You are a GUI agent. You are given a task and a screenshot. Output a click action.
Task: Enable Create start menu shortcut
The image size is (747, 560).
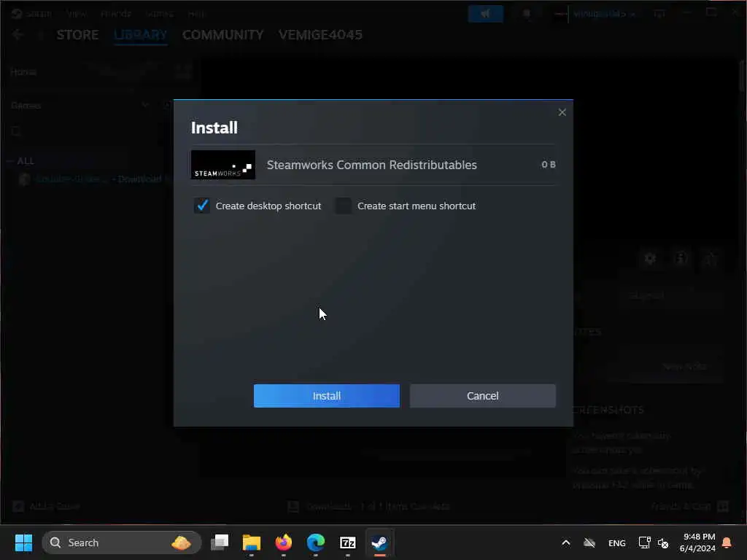(343, 206)
